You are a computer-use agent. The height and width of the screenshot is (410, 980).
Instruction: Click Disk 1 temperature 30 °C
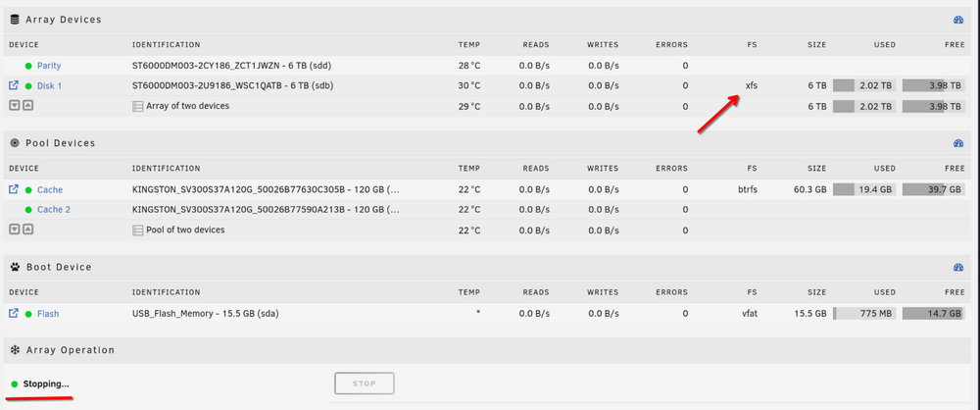[x=469, y=85]
